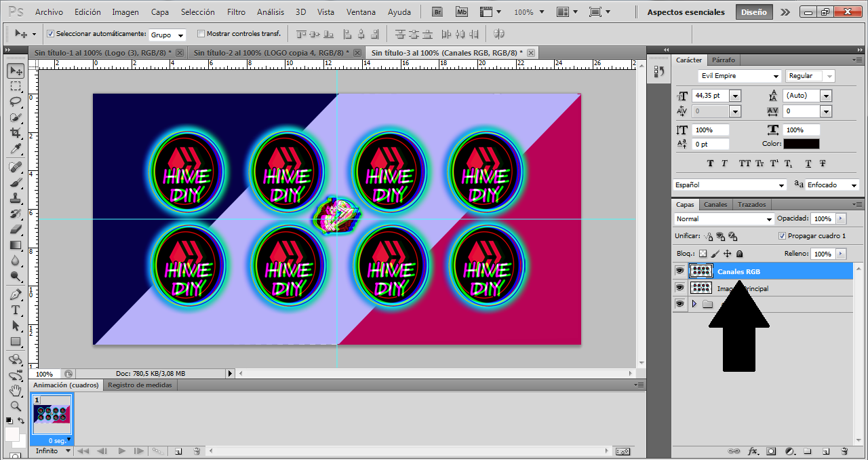Image resolution: width=868 pixels, height=460 pixels.
Task: Select the Gradient tool
Action: click(16, 245)
